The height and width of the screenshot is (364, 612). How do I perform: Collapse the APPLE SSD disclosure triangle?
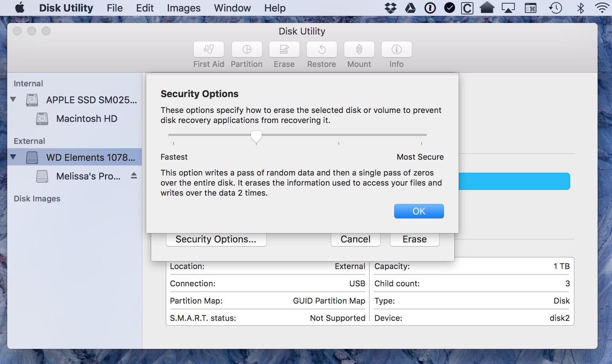pyautogui.click(x=13, y=99)
